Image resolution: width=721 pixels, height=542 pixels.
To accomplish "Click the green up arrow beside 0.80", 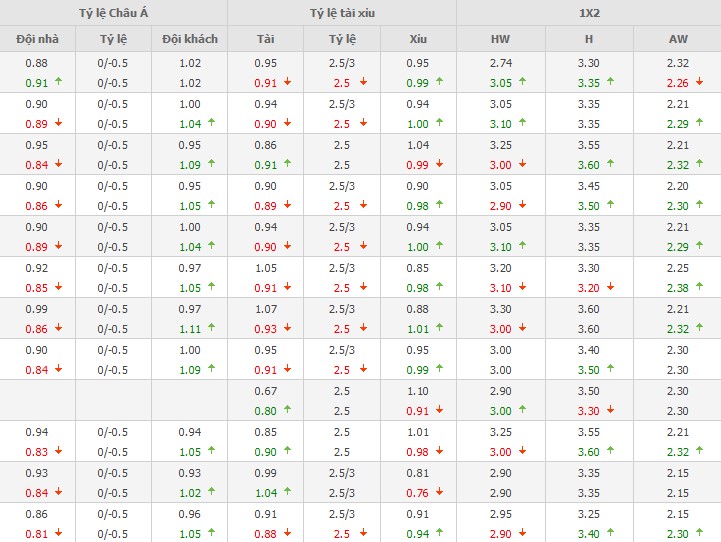I will [x=286, y=410].
